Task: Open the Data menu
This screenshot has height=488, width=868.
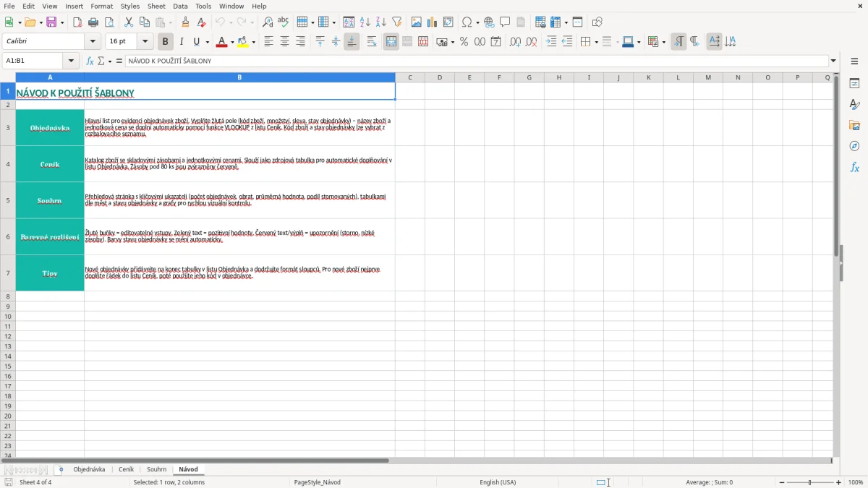Action: pos(180,6)
